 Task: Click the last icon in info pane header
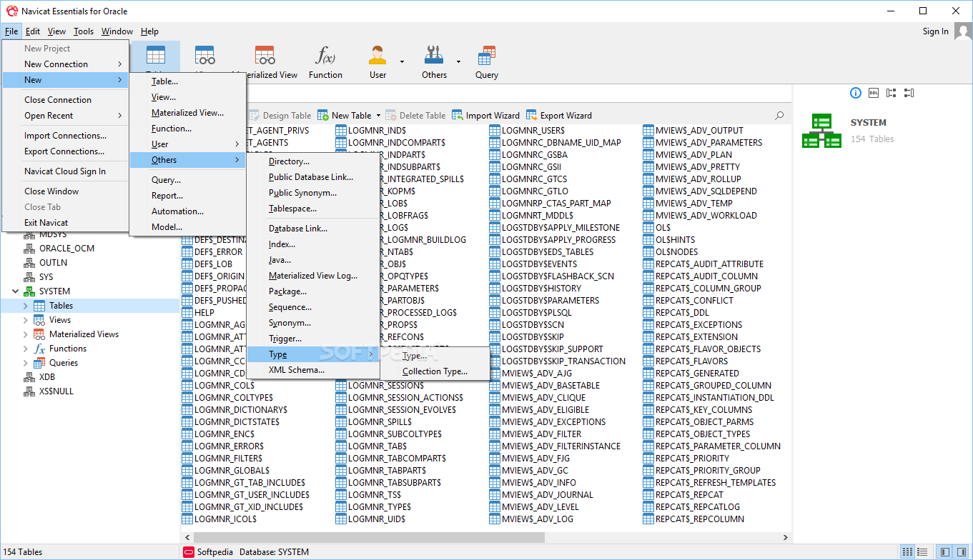click(909, 93)
